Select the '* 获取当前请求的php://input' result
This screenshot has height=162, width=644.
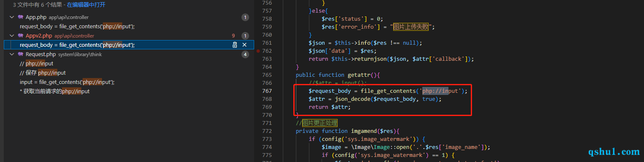tap(55, 92)
